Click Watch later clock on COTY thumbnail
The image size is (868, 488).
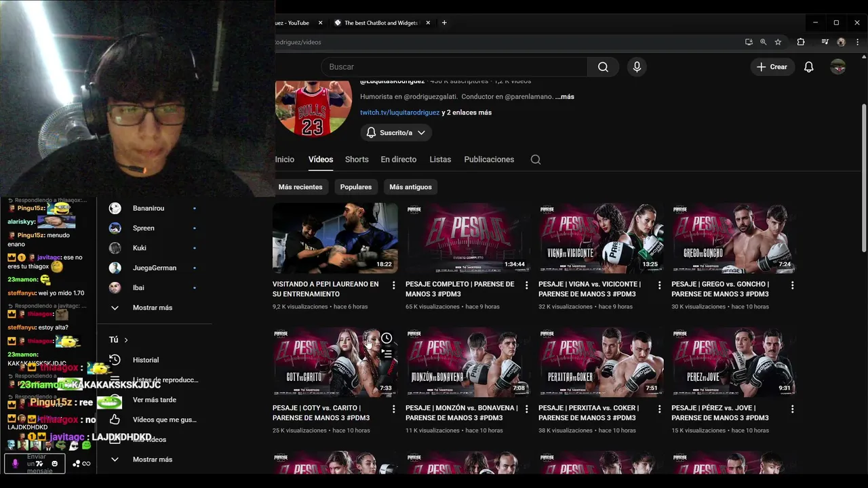(x=387, y=338)
